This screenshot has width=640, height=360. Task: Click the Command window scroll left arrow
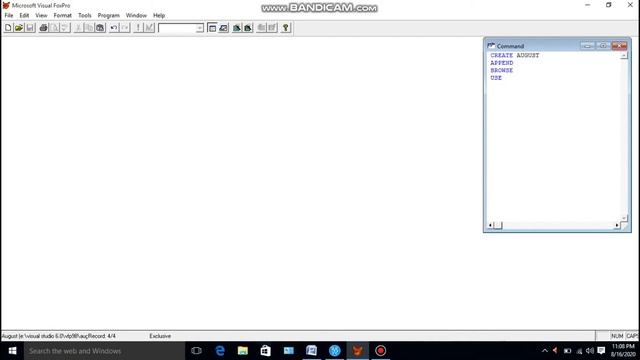(x=490, y=225)
